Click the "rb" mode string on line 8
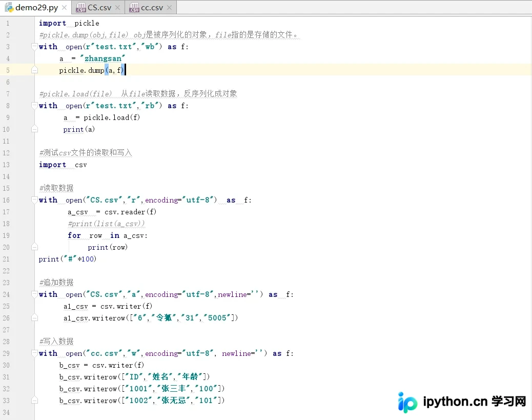Viewport: 532px width, 420px height. (x=150, y=106)
